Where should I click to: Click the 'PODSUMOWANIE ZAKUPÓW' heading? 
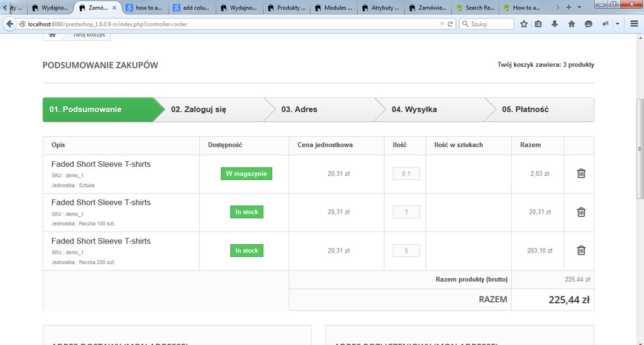[100, 65]
